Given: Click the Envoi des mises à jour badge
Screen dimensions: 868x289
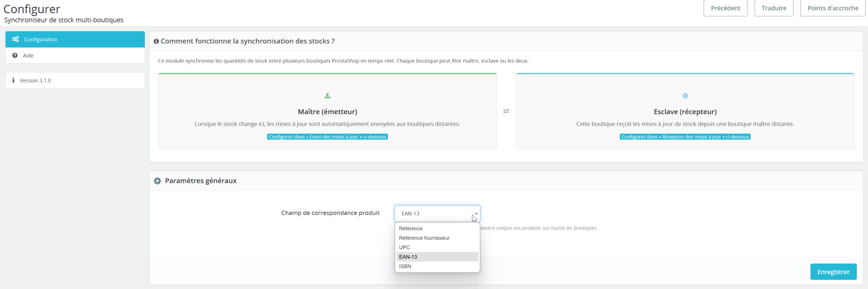Looking at the screenshot, I should tap(328, 137).
